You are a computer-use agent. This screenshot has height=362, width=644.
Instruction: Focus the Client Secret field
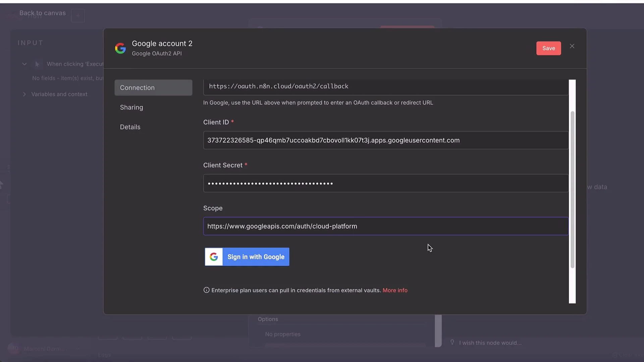tap(386, 183)
